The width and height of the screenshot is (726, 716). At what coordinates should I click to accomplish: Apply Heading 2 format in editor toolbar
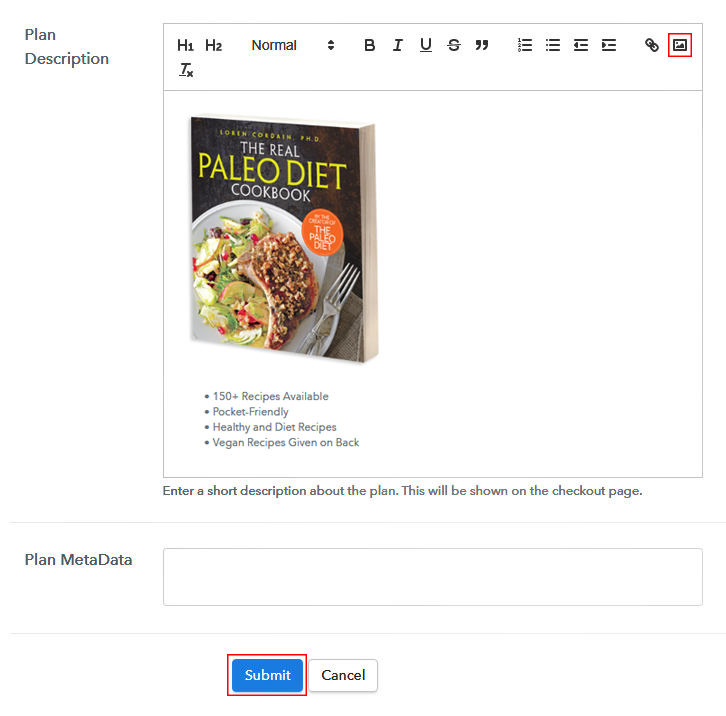click(x=213, y=45)
